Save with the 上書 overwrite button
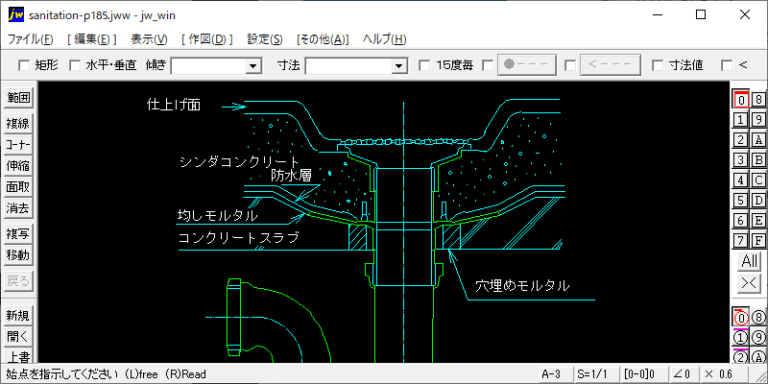Screen dimensions: 768x384 (x=18, y=356)
